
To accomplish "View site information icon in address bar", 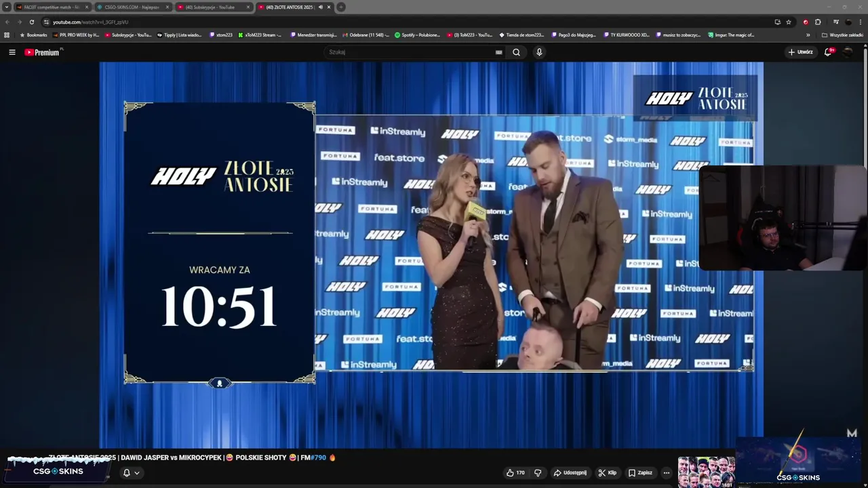I will pyautogui.click(x=46, y=22).
